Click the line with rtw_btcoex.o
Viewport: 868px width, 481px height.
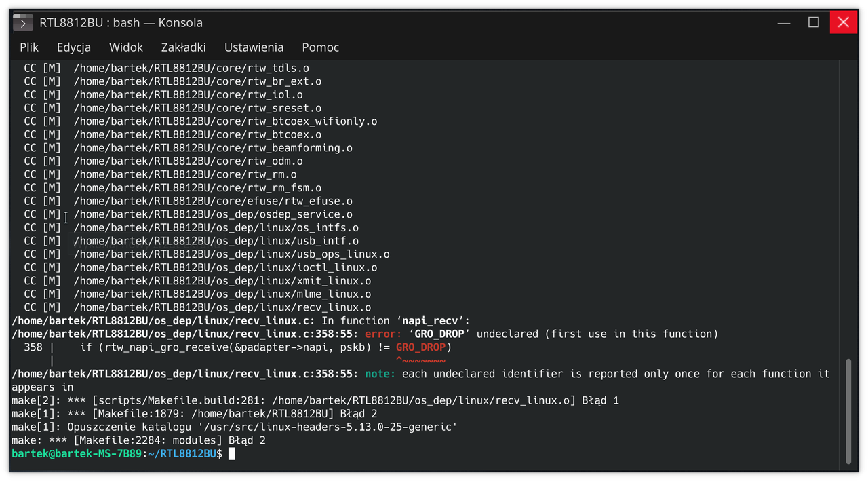tap(173, 134)
